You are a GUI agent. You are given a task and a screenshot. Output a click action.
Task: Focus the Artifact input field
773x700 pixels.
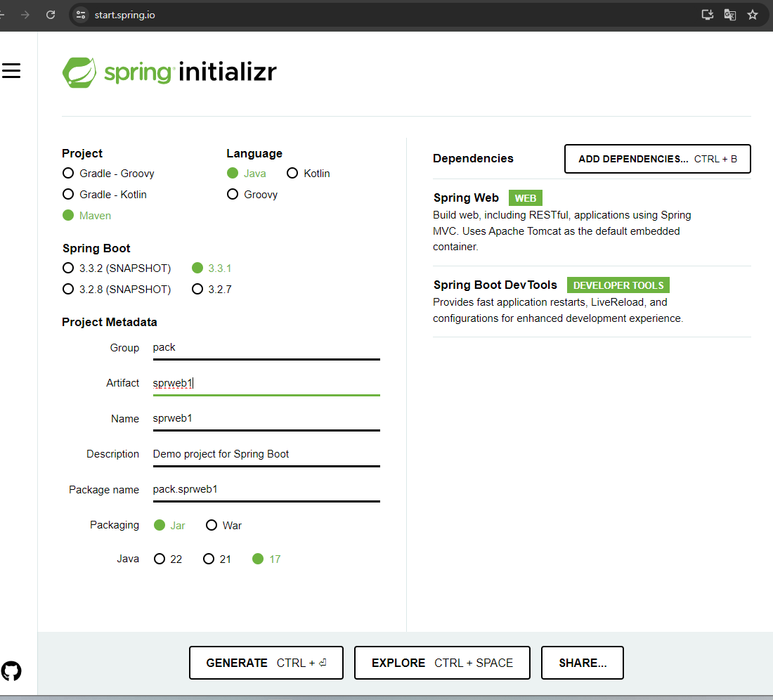pos(266,384)
